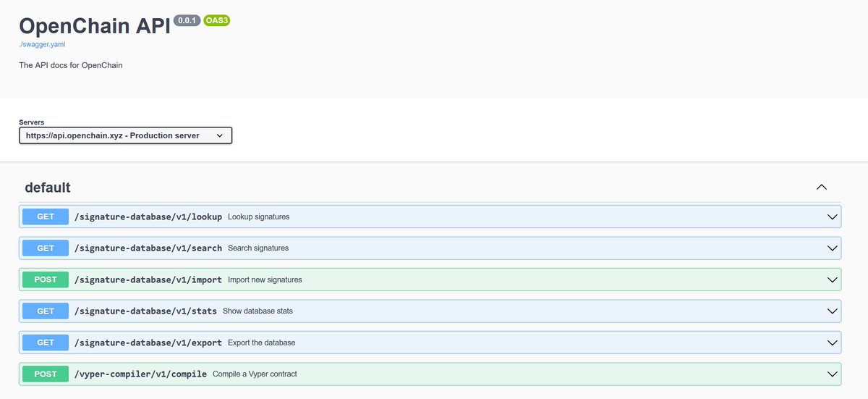Expand the /signature-database/v1/export chevron
This screenshot has height=399, width=868.
click(832, 343)
